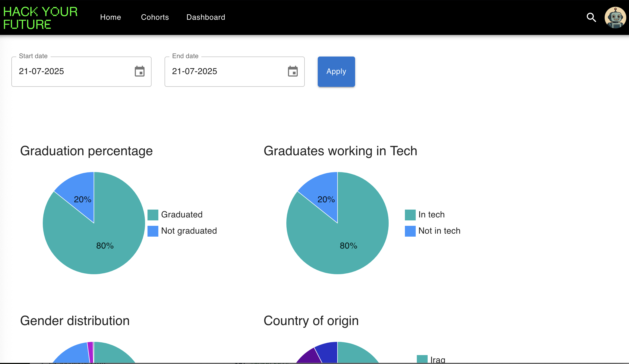This screenshot has width=629, height=364.
Task: Open the Cohorts nav item
Action: click(155, 17)
